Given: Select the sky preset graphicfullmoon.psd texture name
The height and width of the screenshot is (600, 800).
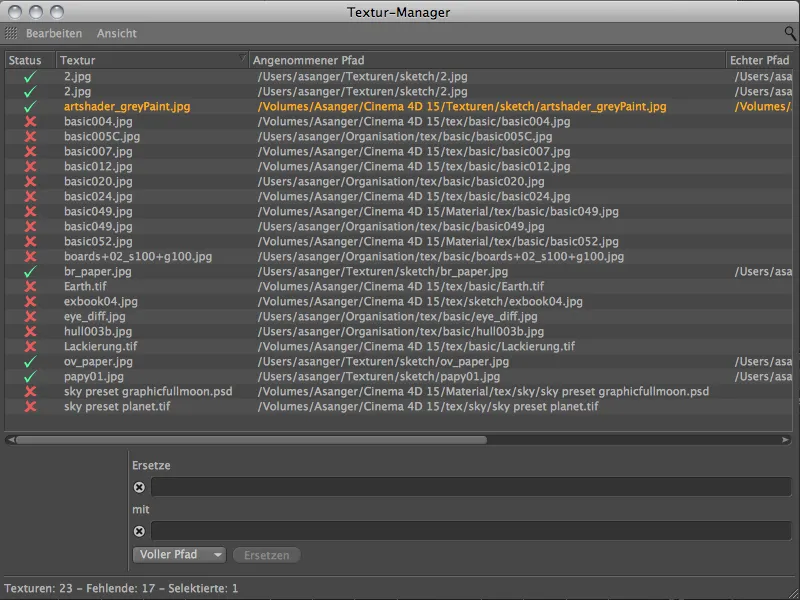Looking at the screenshot, I should (148, 391).
